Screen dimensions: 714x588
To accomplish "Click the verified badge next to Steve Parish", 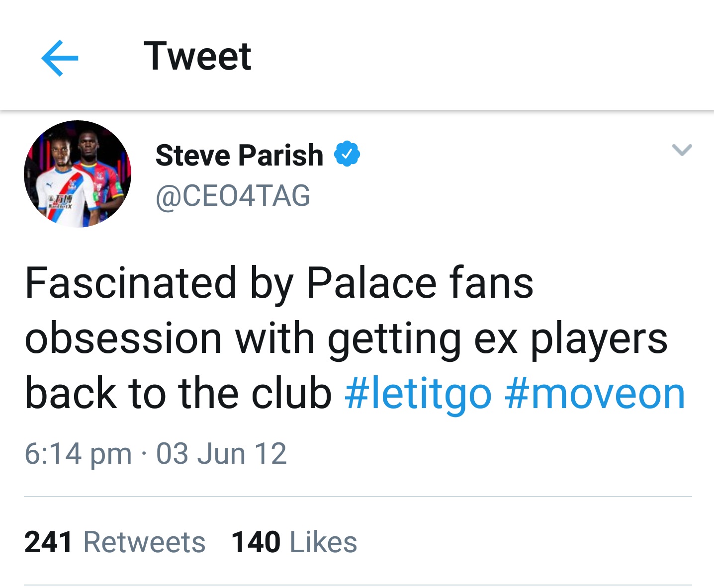I will (x=347, y=154).
